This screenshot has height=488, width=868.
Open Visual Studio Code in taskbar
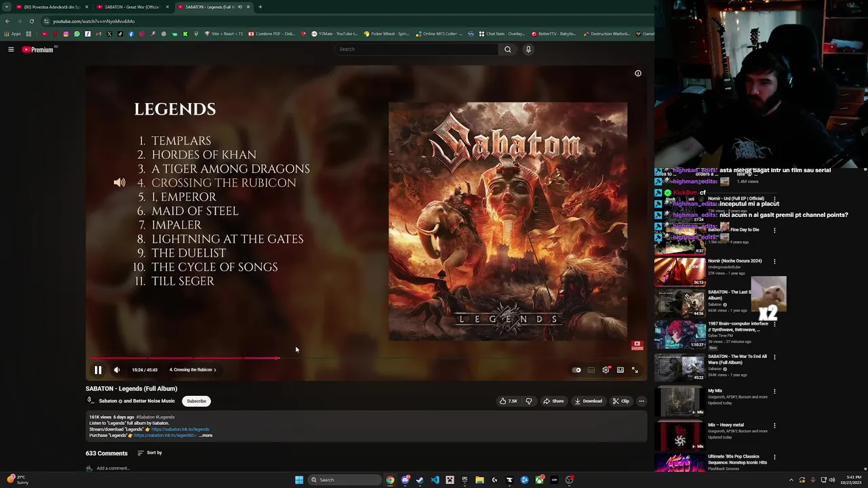[435, 480]
